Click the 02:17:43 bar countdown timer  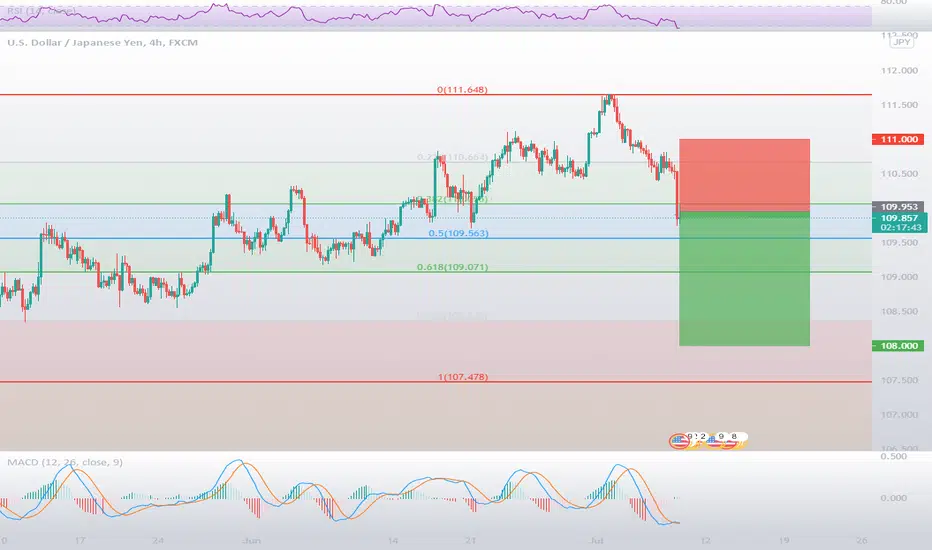[899, 228]
